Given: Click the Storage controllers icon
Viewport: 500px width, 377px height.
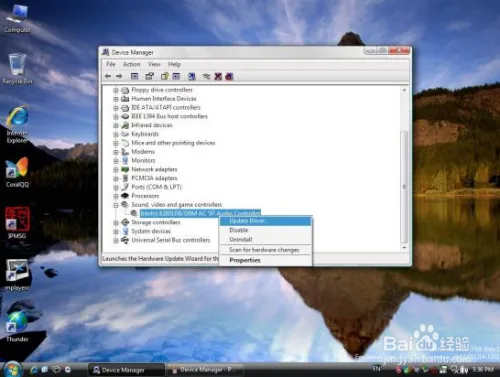Looking at the screenshot, I should (x=125, y=222).
